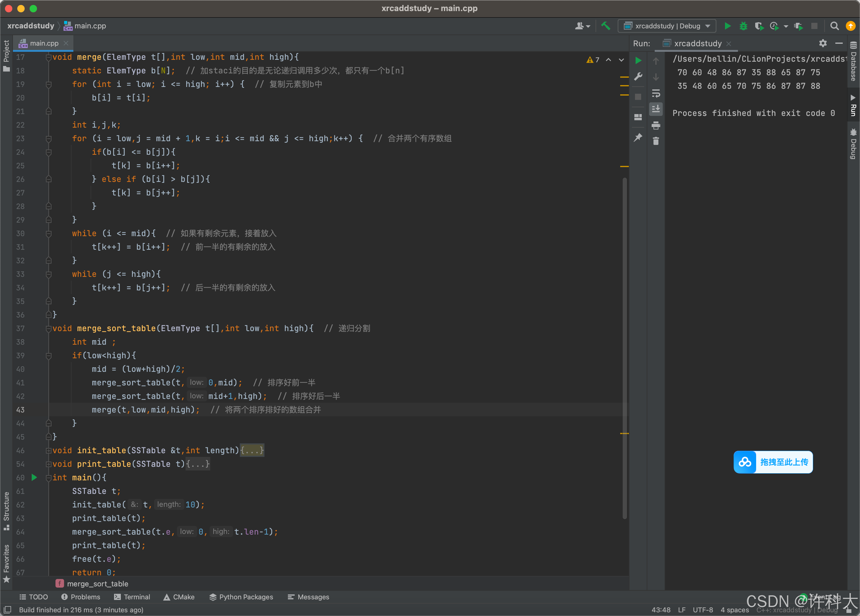Click the Build hammer icon
860x616 pixels.
coord(606,26)
